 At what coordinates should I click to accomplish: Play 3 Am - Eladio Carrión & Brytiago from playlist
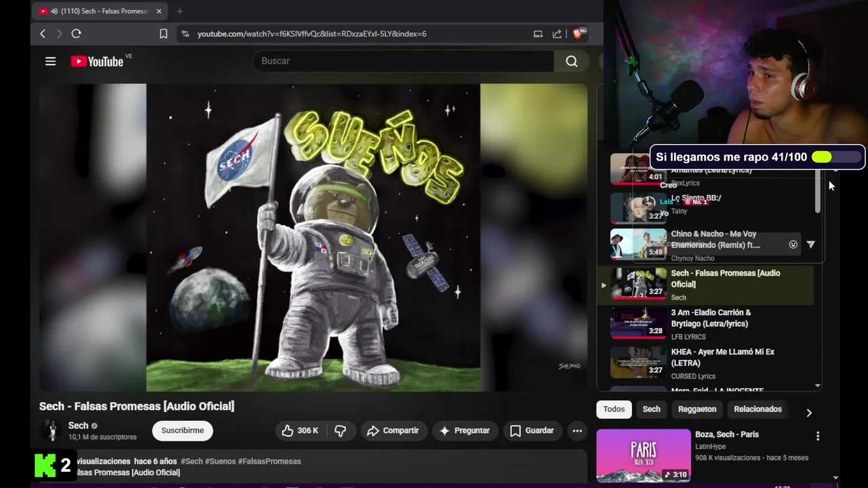705,324
